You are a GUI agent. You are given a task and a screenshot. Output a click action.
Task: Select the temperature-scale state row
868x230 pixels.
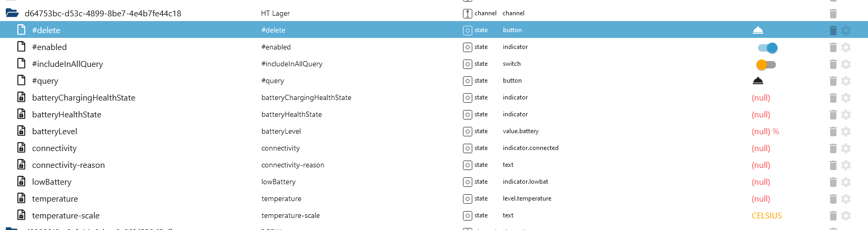point(65,216)
